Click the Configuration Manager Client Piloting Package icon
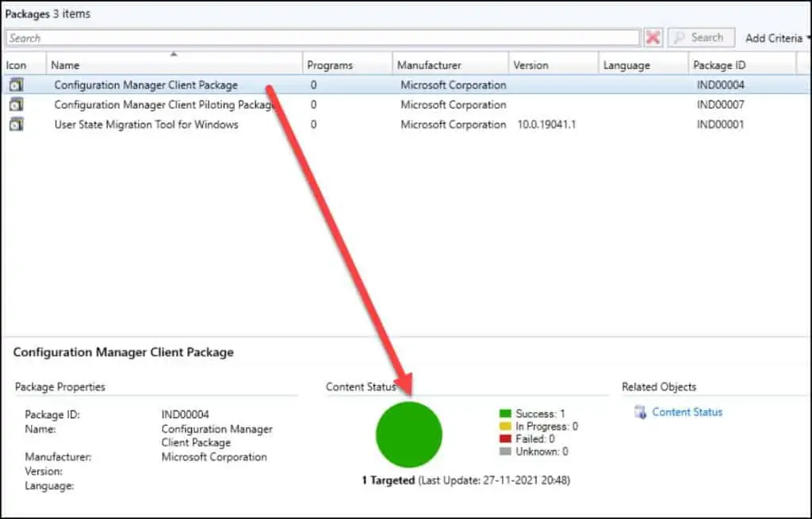The image size is (812, 519). 17,105
